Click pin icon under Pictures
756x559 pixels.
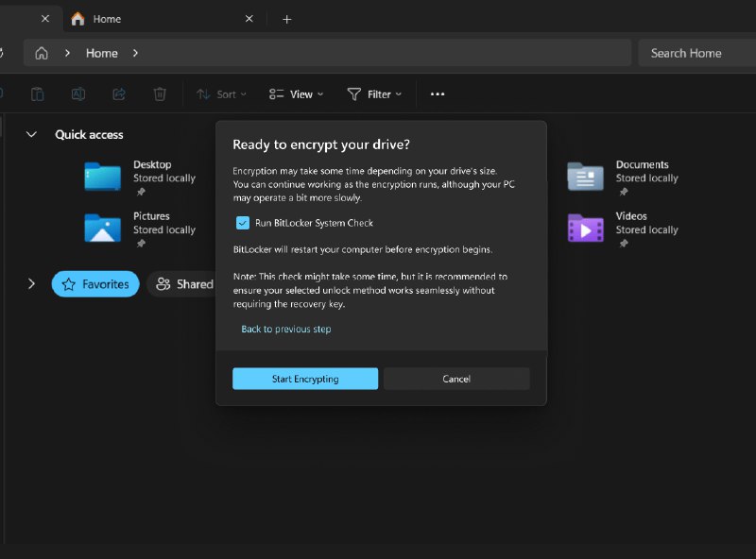(141, 244)
